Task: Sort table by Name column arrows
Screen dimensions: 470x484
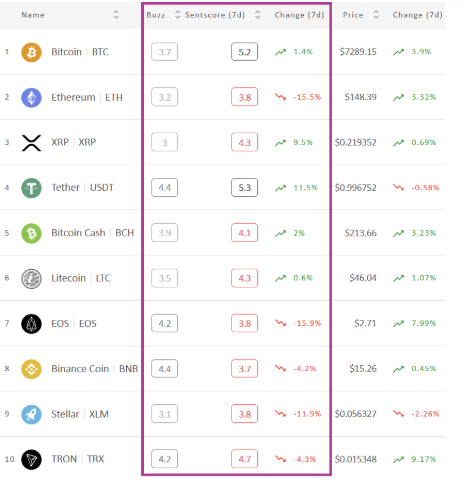Action: click(116, 15)
